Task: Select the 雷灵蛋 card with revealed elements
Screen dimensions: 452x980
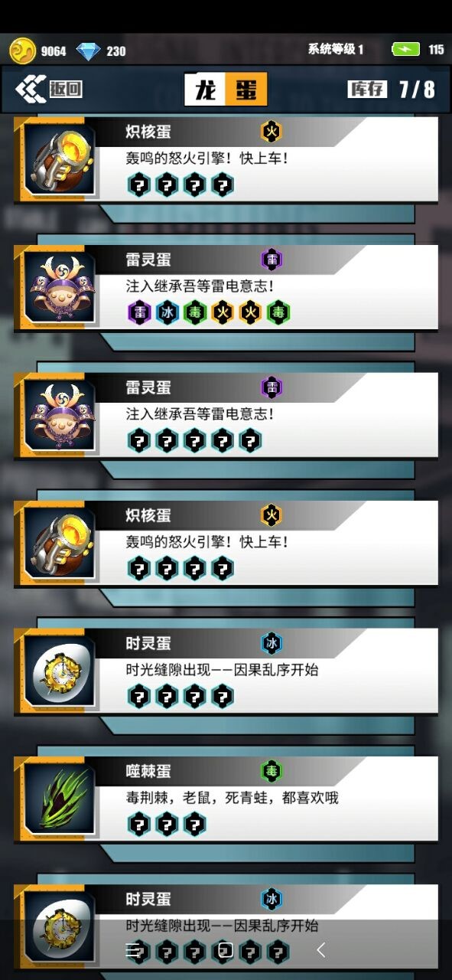Action: [226, 288]
